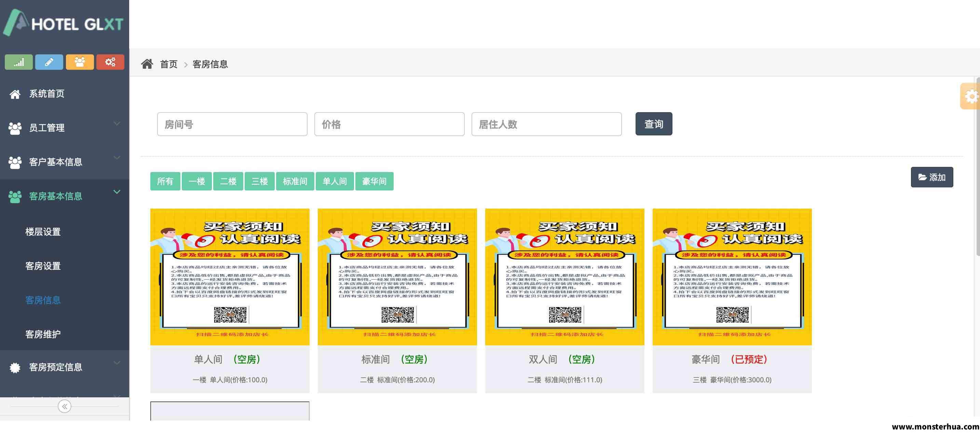Screen dimensions: 980x437
Task: Click the text 二楼 标准间(价格:200.0)
Action: click(x=397, y=380)
